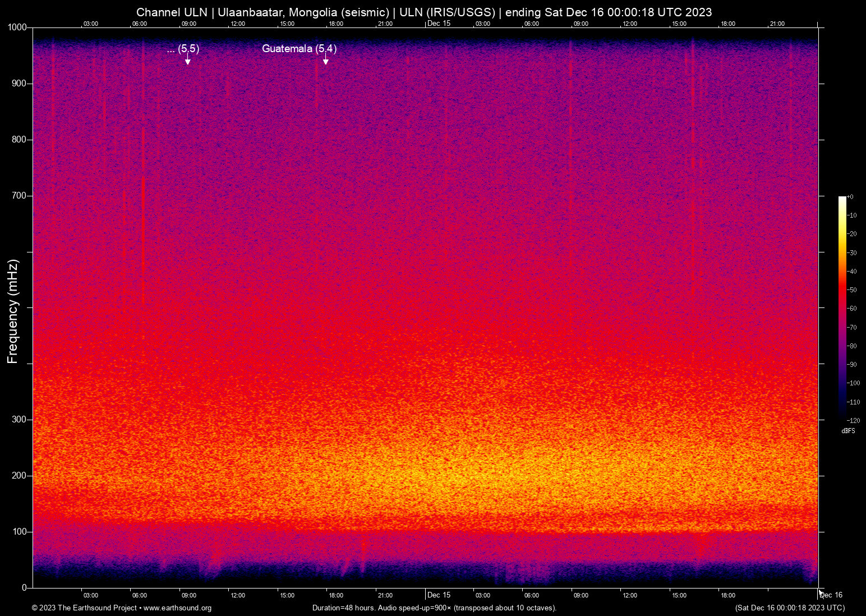This screenshot has height=616, width=866.
Task: Click the 100 tick on the frequency axis
Action: coord(20,531)
